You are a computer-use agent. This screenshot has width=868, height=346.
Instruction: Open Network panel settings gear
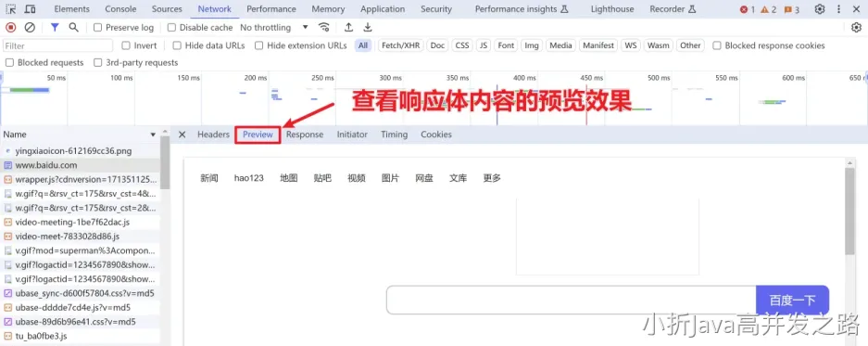click(x=856, y=27)
